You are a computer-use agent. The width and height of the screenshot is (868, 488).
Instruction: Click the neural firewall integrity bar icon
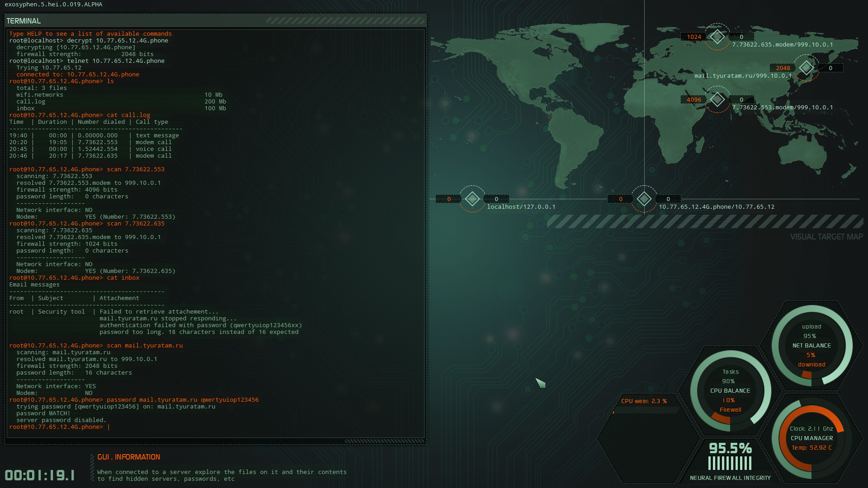[x=730, y=462]
